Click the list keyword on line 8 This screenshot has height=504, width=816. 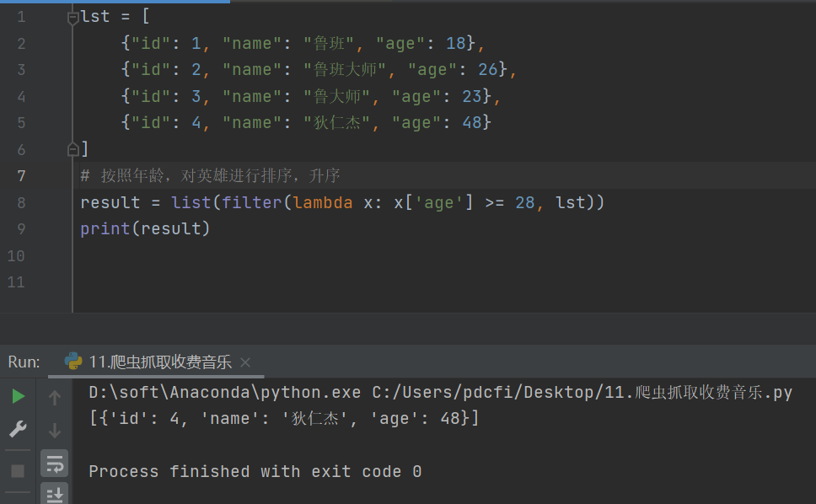191,202
